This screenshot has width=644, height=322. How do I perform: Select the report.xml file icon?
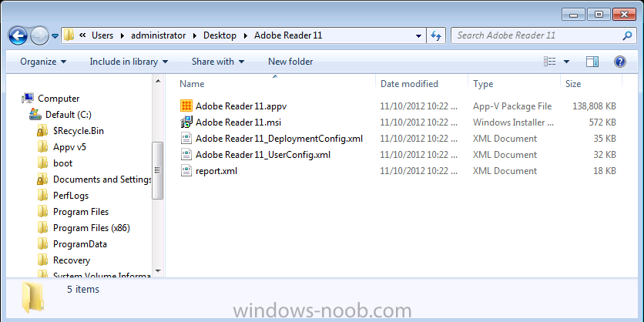pyautogui.click(x=186, y=171)
